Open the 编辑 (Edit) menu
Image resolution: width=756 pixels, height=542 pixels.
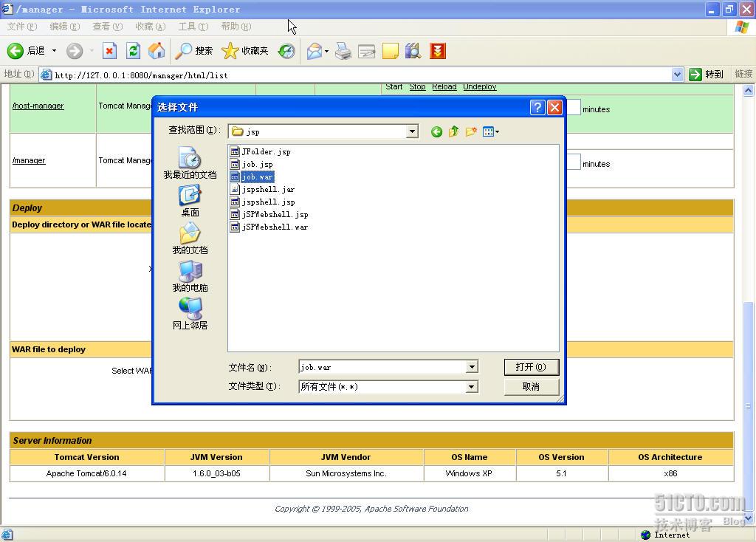coord(65,27)
